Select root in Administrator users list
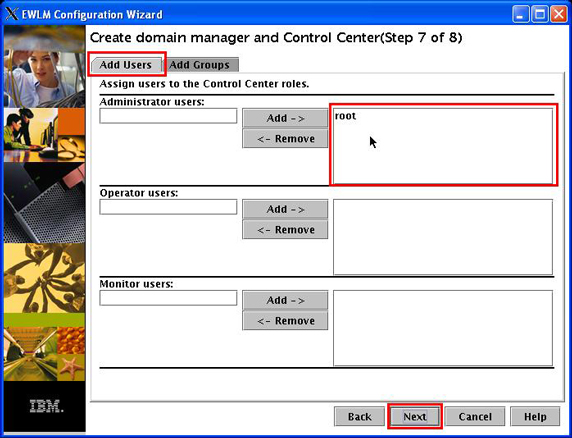This screenshot has height=438, width=572. click(x=345, y=116)
